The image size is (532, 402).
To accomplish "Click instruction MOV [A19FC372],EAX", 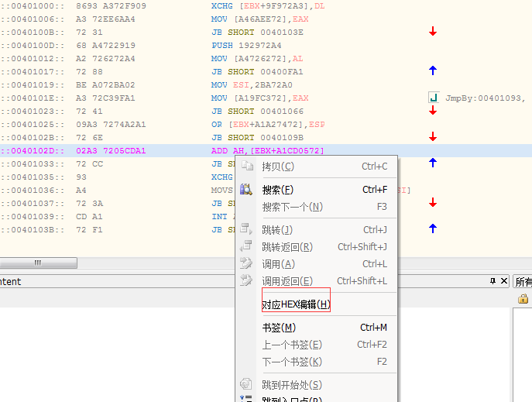I will pos(259,98).
